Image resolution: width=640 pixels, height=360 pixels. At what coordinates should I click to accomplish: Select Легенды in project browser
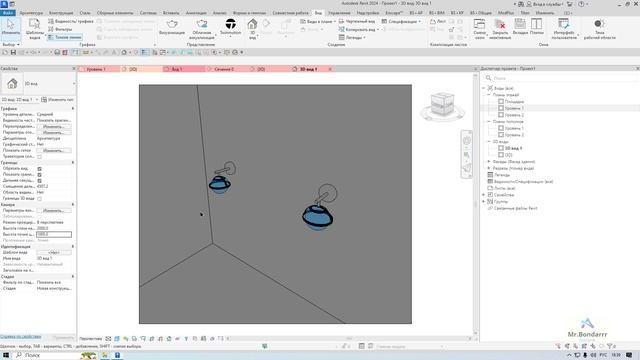(x=502, y=175)
